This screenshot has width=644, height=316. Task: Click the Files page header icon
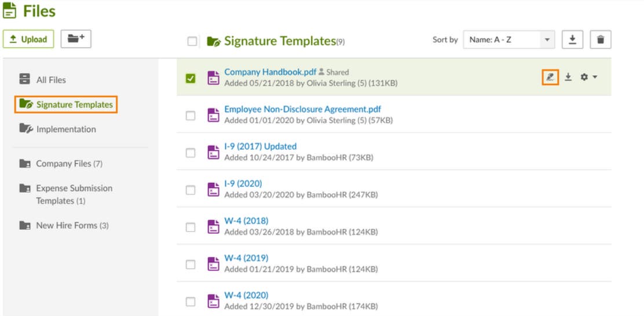coord(9,10)
